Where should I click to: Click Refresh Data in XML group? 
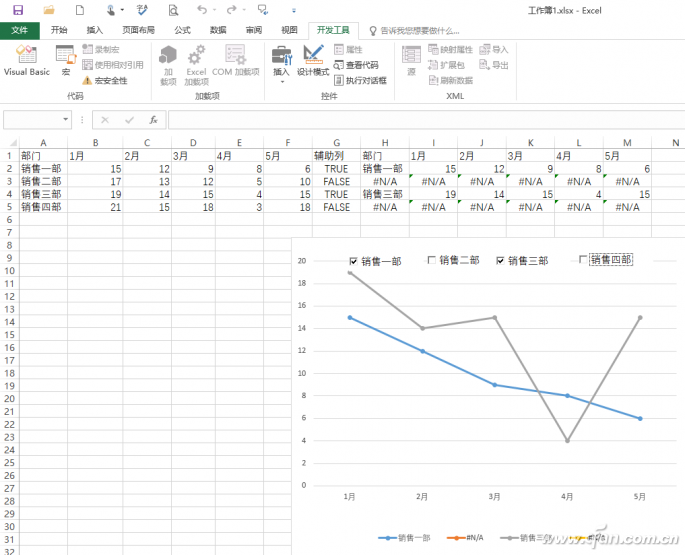[x=450, y=80]
